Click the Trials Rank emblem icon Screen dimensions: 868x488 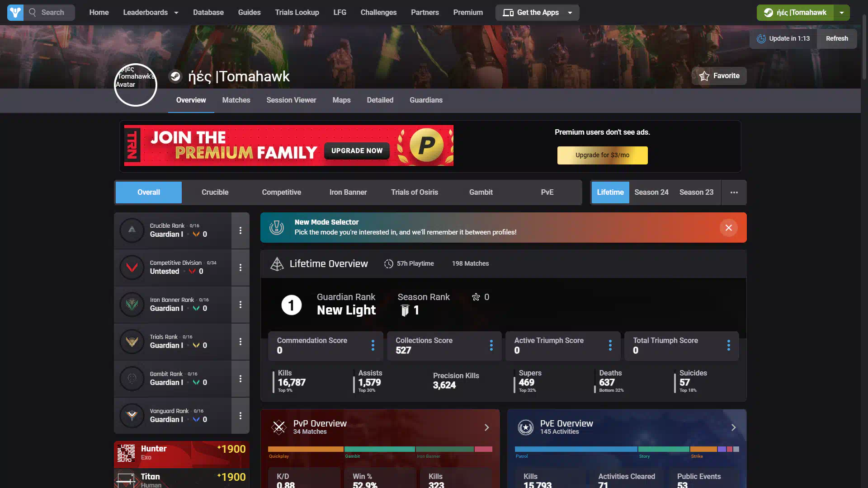[x=132, y=341]
